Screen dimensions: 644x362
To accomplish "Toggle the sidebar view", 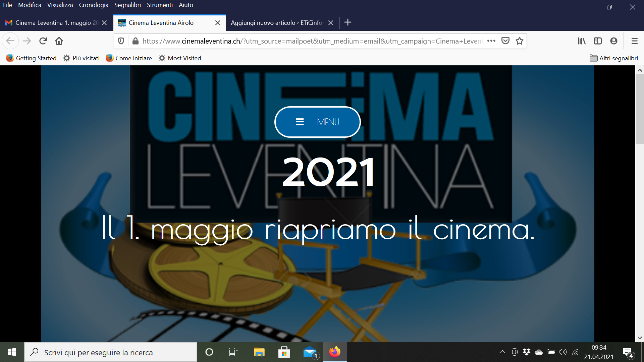I will (598, 41).
